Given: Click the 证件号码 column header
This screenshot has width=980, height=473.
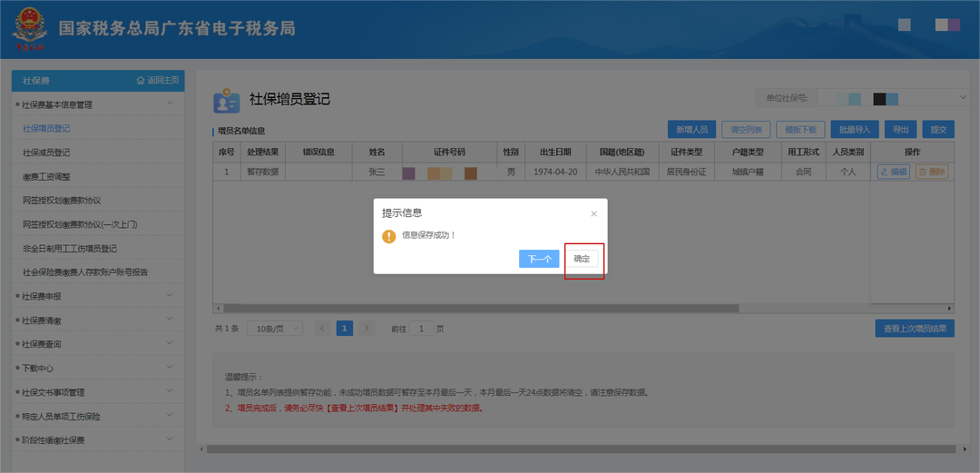Looking at the screenshot, I should 449,152.
